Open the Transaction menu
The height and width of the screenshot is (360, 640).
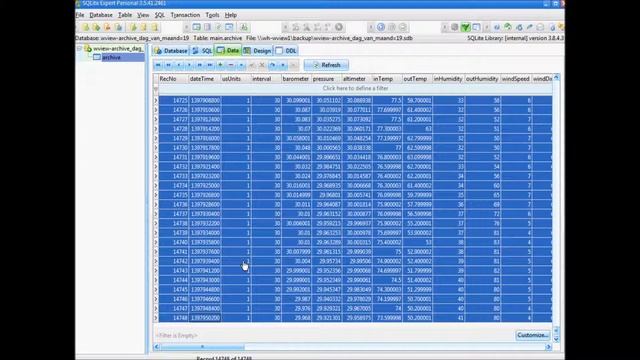(x=185, y=15)
